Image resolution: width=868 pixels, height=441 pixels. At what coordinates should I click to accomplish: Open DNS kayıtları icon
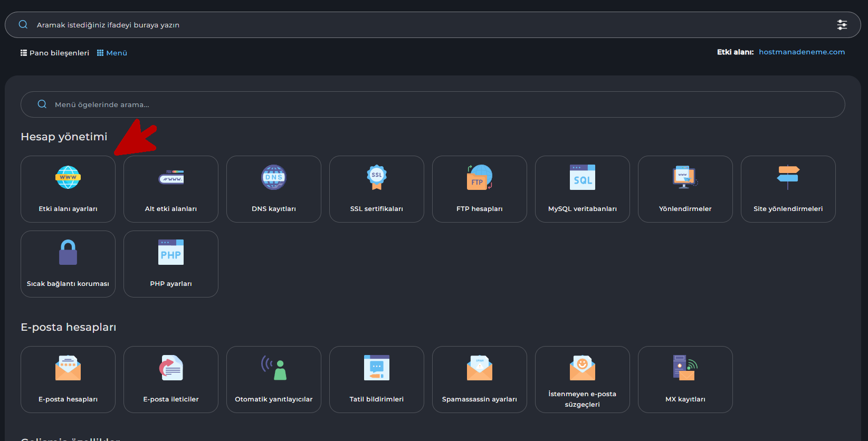click(274, 177)
